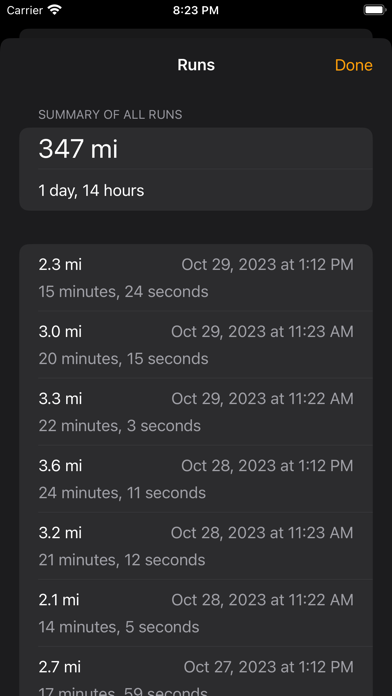Tap the Summary of All Runs header
Screen dimensions: 392x696
110,115
